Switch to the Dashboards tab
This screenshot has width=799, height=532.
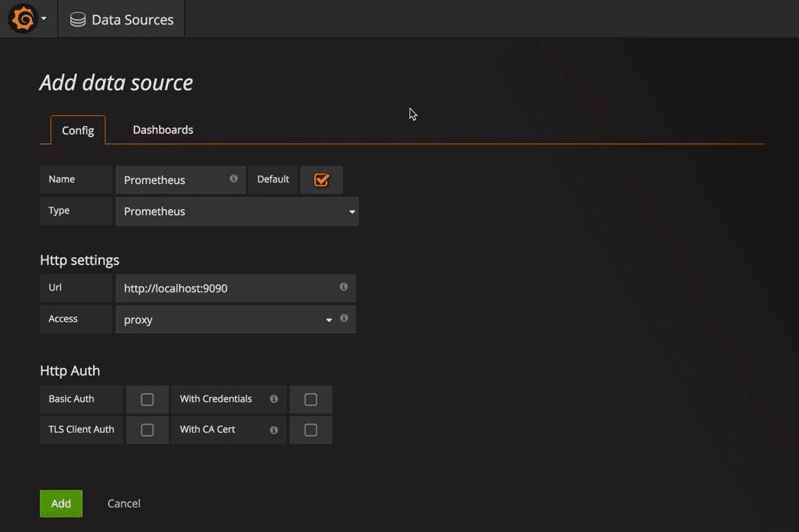163,130
